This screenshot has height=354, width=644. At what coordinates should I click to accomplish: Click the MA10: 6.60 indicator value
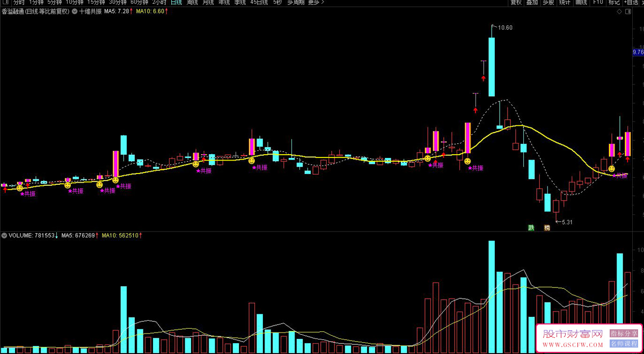(150, 11)
